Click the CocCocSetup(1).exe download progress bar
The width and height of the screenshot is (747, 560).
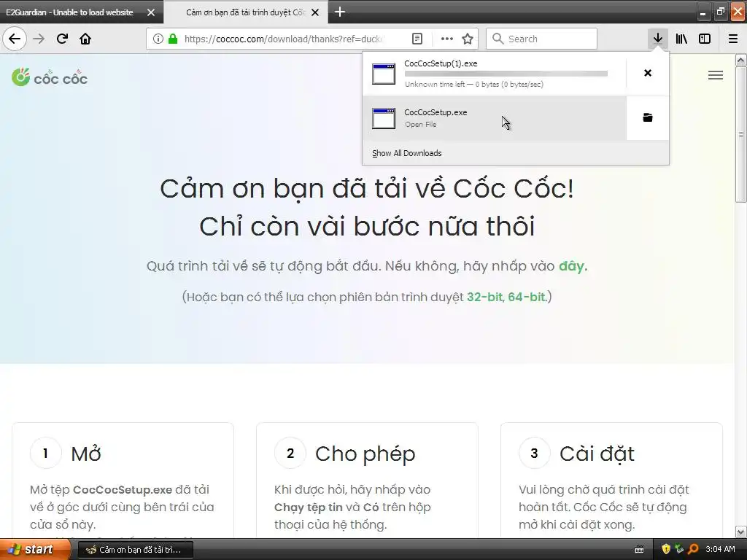tap(506, 74)
